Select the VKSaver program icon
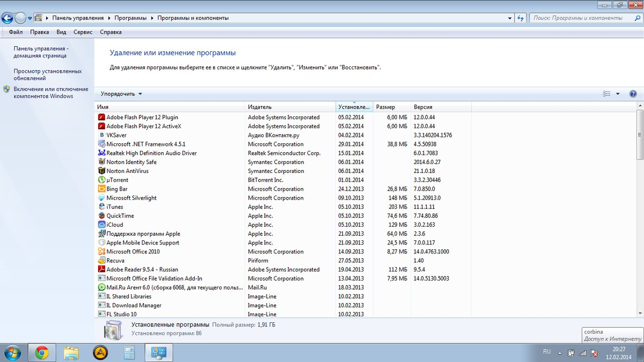Viewport: 644px width, 362px height. click(x=102, y=135)
